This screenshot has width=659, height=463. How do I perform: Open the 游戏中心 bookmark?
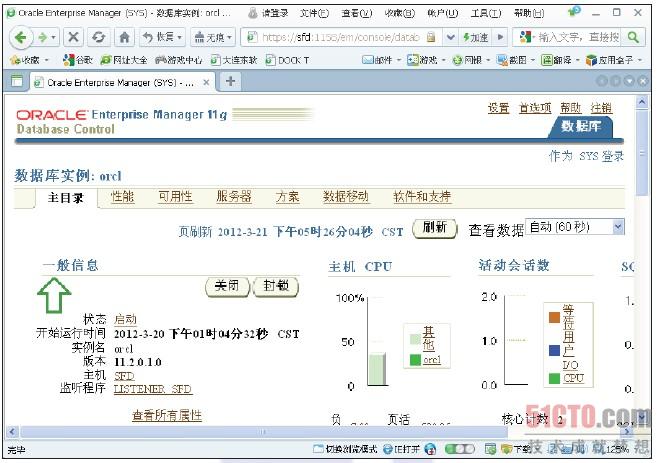click(x=179, y=60)
